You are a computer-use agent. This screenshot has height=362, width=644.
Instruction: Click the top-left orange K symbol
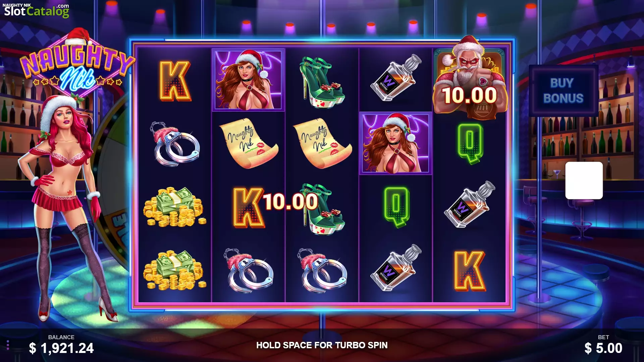175,81
